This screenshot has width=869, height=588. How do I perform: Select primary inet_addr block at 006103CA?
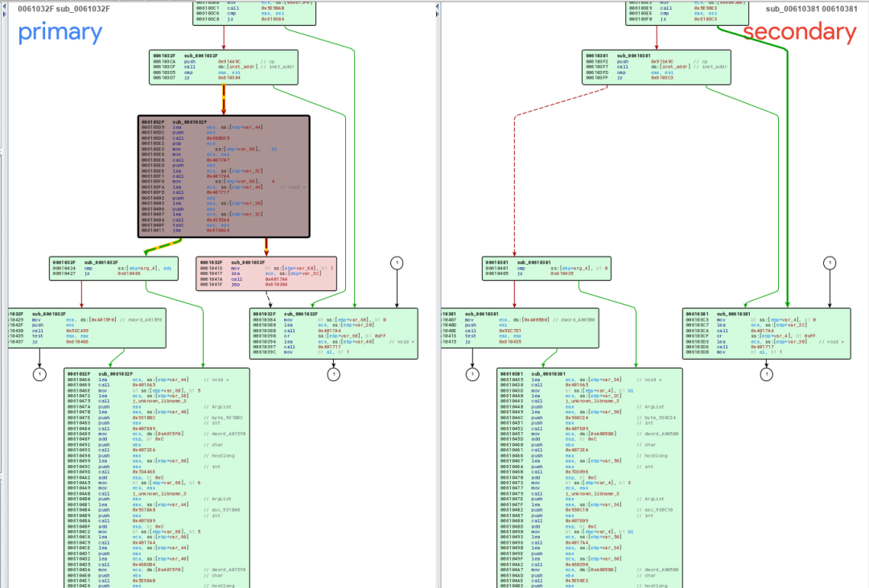223,67
